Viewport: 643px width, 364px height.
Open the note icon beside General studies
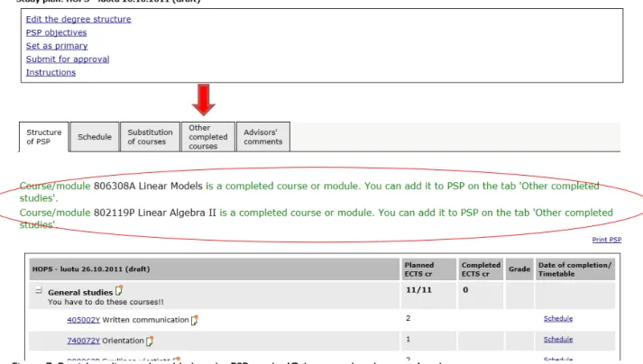119,291
